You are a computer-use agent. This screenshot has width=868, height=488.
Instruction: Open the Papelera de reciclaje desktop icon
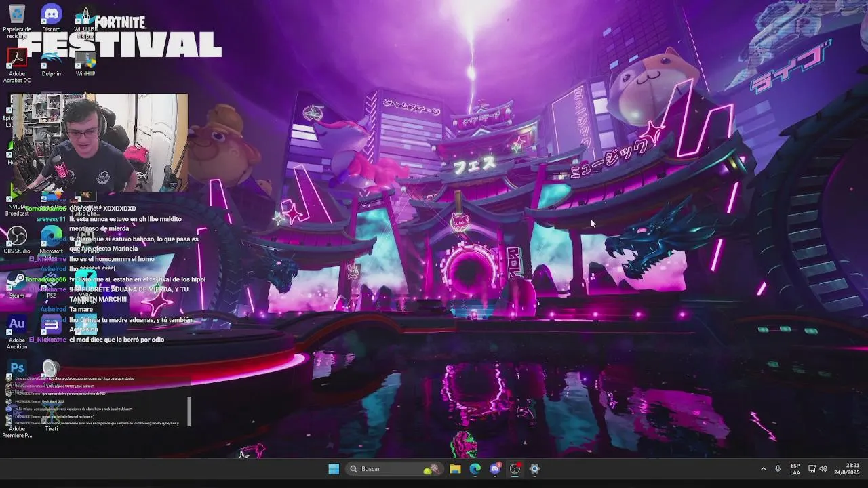[17, 19]
